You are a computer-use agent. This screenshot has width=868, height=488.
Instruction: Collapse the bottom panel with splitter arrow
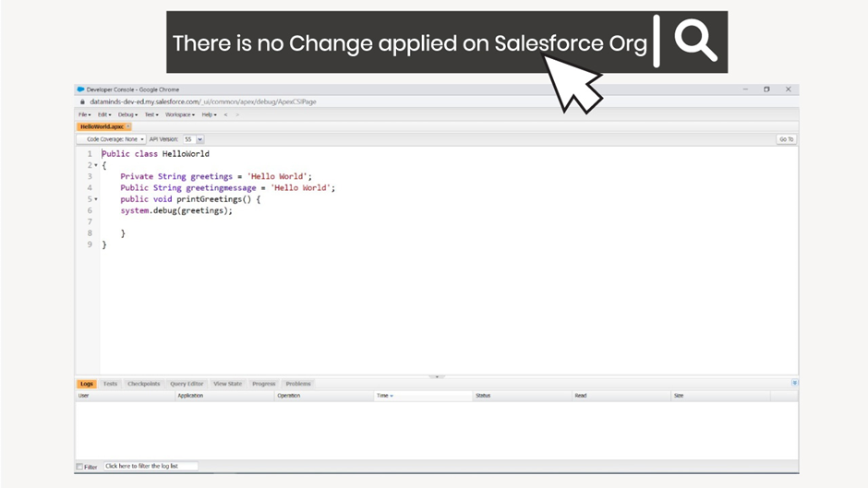pos(437,376)
